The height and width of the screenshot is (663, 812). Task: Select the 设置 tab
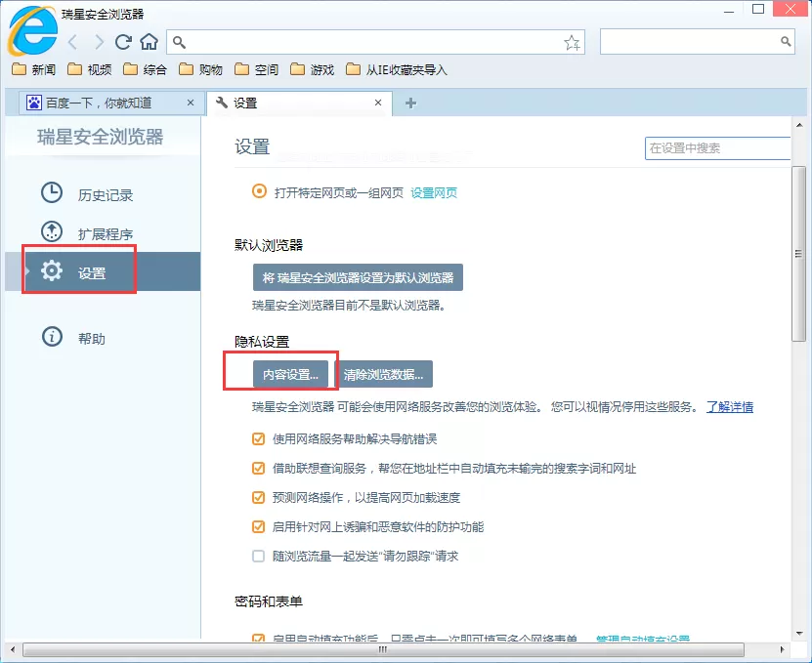pos(299,103)
